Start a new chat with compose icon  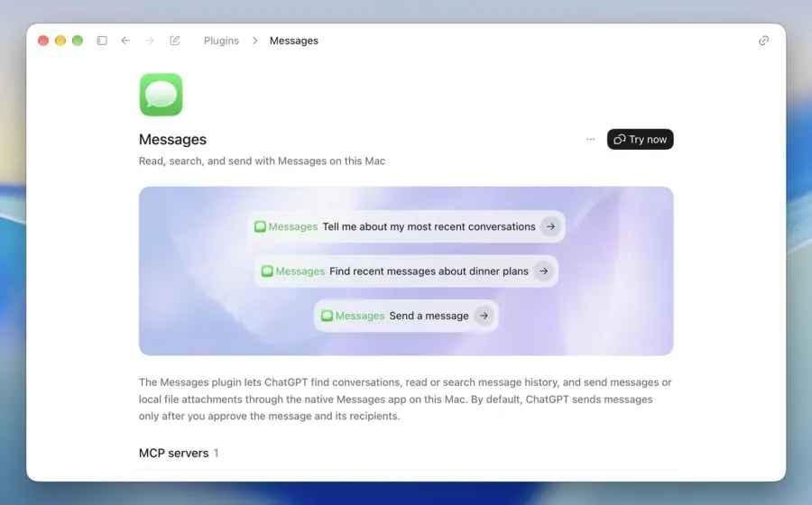[175, 41]
